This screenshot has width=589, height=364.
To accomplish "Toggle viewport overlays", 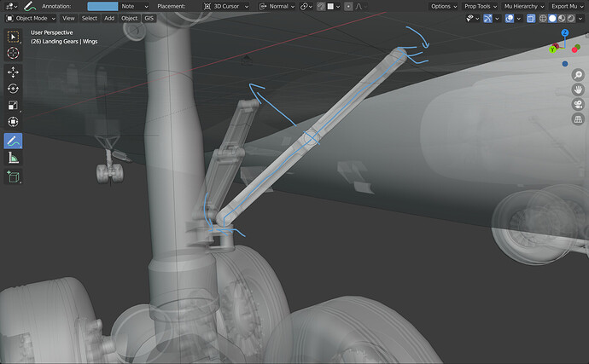I will pyautogui.click(x=510, y=18).
